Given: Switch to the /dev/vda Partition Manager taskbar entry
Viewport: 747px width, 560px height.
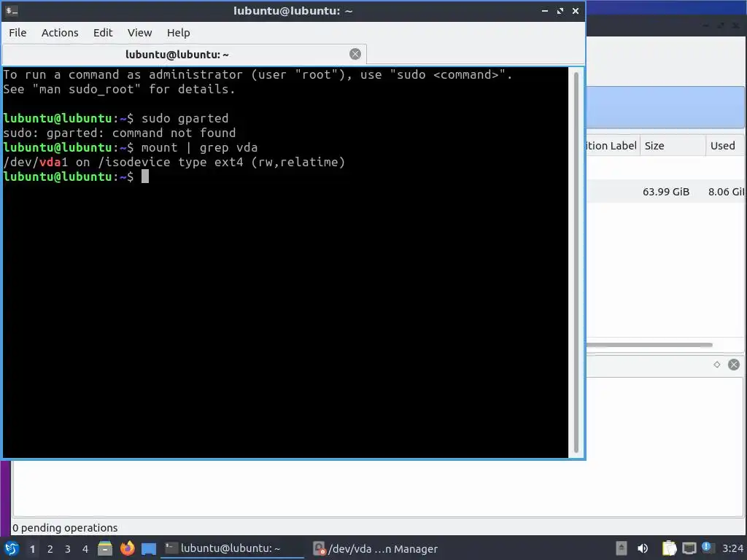Looking at the screenshot, I should [x=376, y=548].
